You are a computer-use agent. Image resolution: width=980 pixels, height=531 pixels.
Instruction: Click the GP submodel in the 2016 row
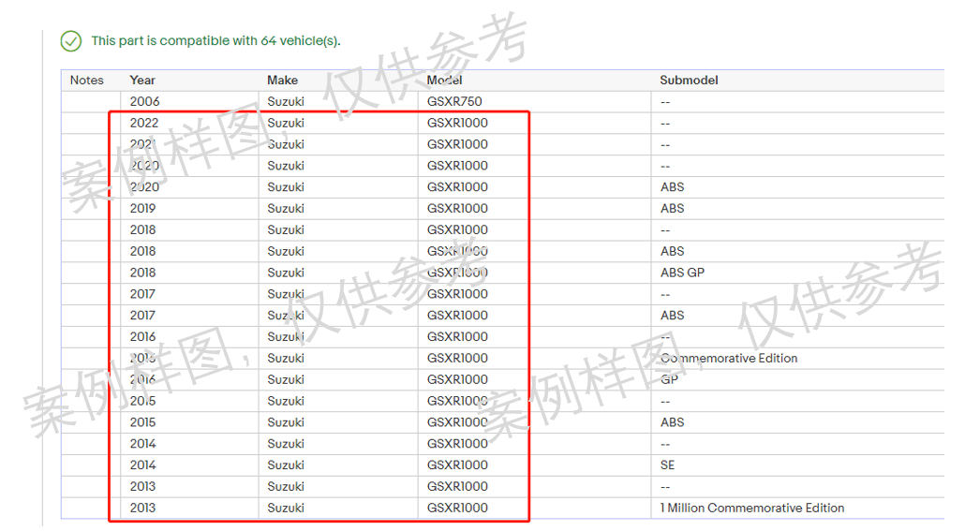point(669,380)
